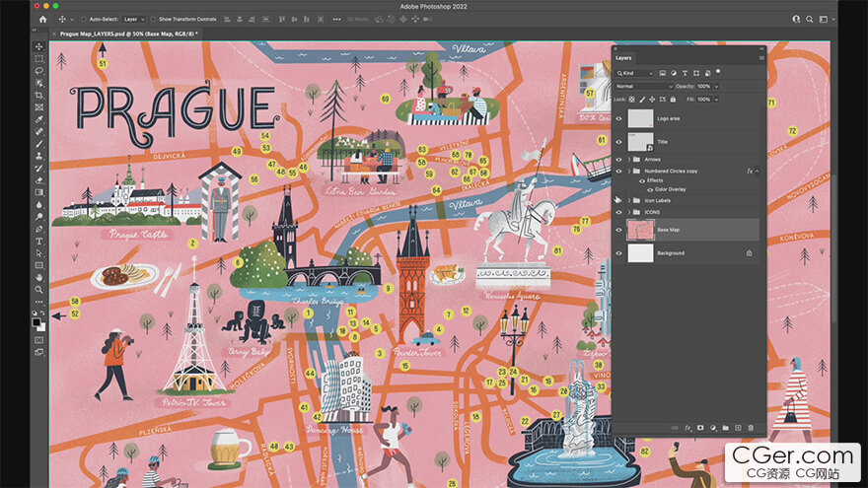This screenshot has width=868, height=488.
Task: Select the Object Selection tool
Action: tap(38, 83)
